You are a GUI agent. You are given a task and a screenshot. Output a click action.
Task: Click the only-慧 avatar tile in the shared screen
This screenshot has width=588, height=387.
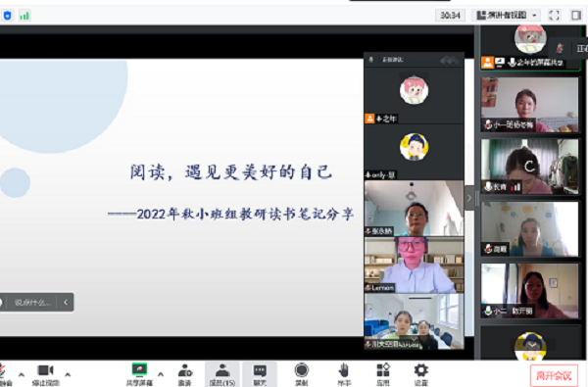(x=414, y=152)
